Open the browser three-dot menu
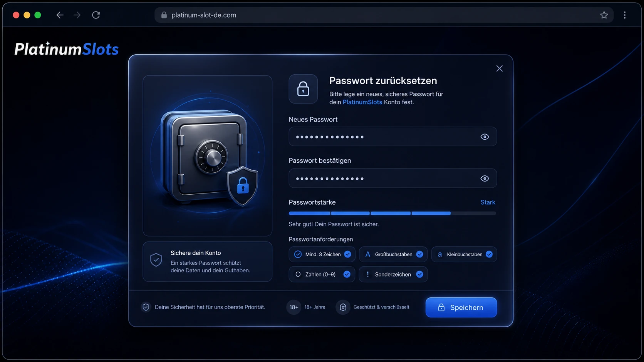The image size is (644, 362). pyautogui.click(x=625, y=15)
